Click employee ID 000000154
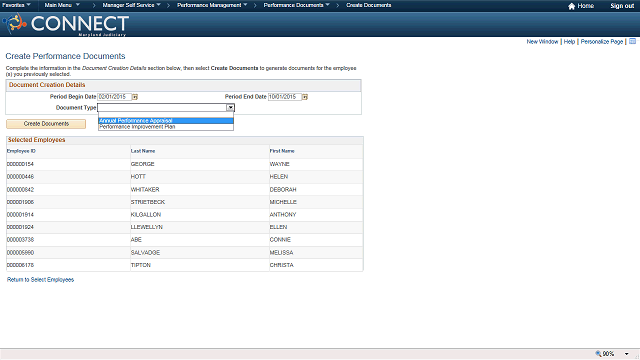Viewport: 640px width, 360px height. pyautogui.click(x=20, y=164)
